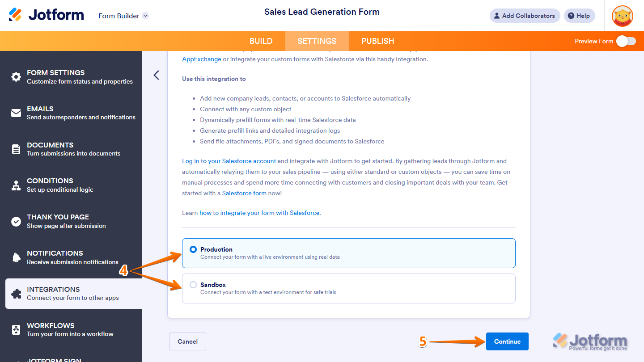
Task: Open Notifications via the bell icon
Action: [x=16, y=257]
